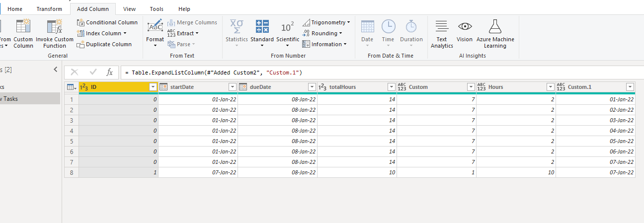The width and height of the screenshot is (644, 223).
Task: Select the 'w Tasks' query
Action: pos(30,98)
